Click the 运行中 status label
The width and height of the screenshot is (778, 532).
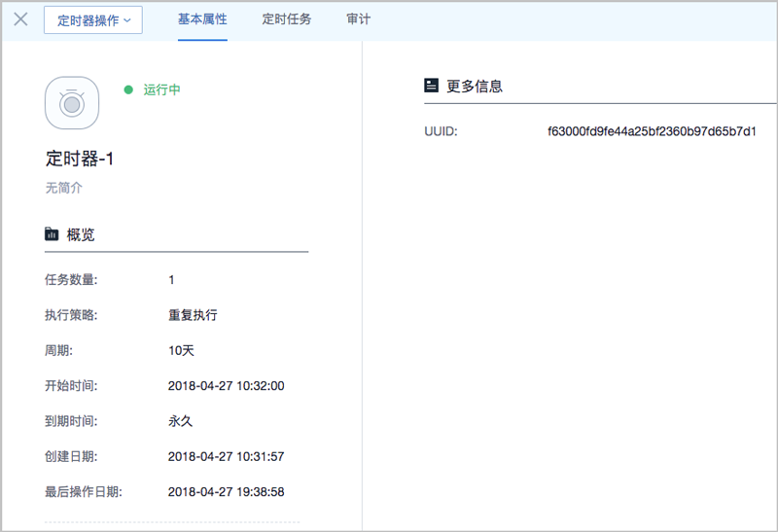click(162, 90)
